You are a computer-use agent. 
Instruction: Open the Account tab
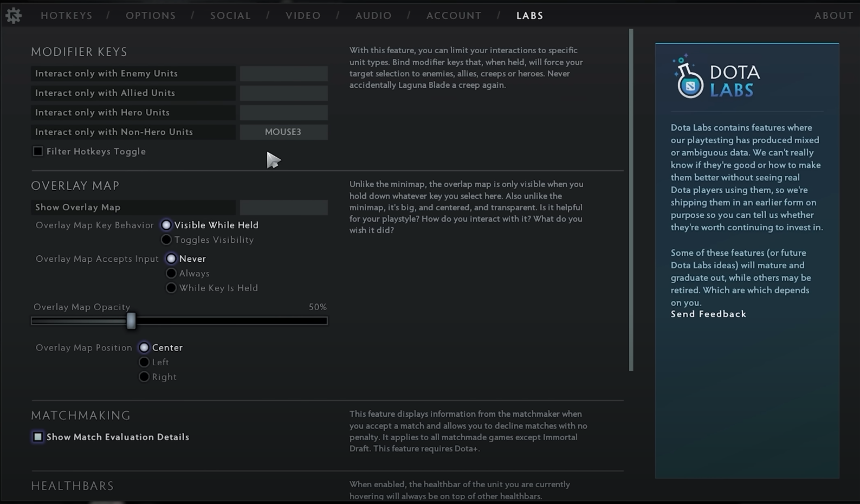(x=454, y=16)
